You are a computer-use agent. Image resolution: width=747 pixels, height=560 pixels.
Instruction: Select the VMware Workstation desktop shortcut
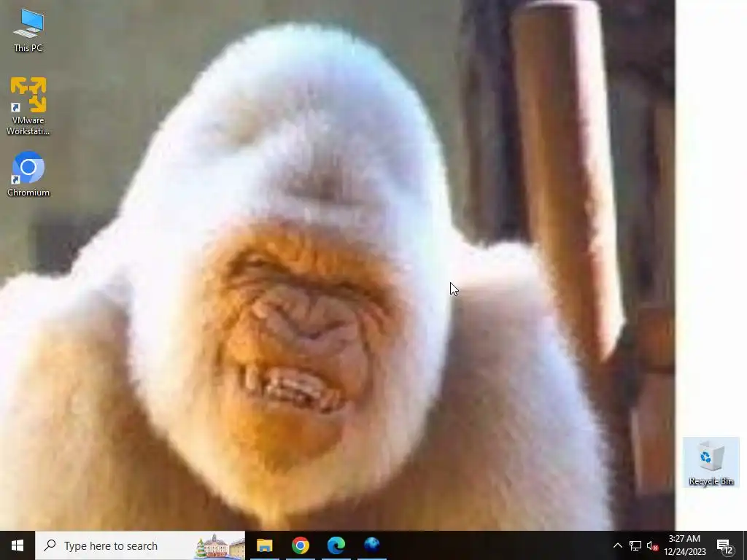coord(28,106)
